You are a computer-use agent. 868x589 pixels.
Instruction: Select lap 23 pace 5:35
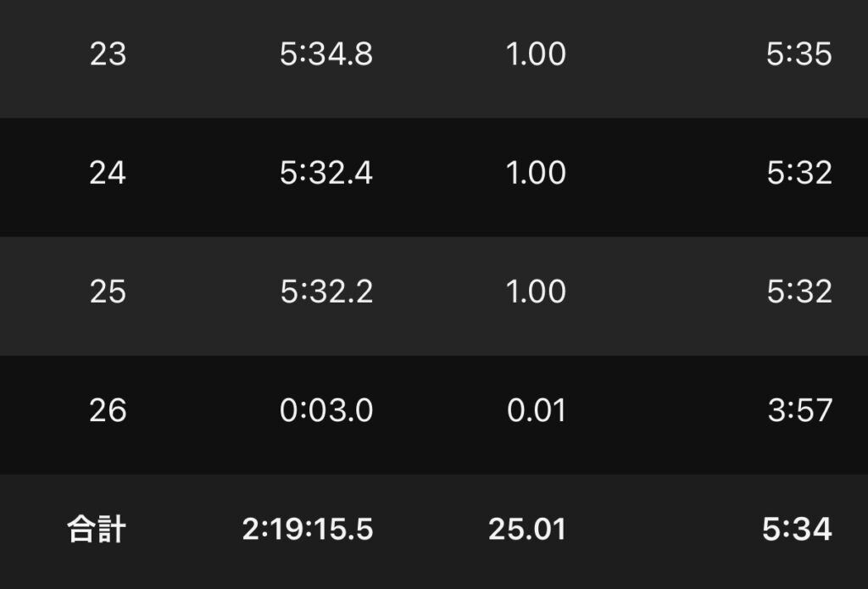(x=798, y=55)
